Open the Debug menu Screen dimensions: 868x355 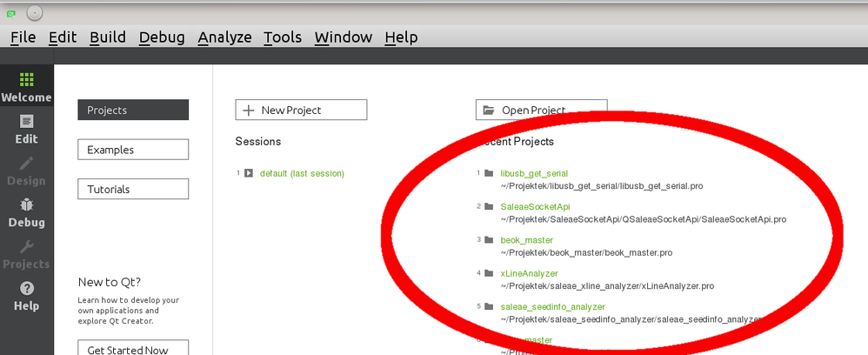pyautogui.click(x=162, y=37)
